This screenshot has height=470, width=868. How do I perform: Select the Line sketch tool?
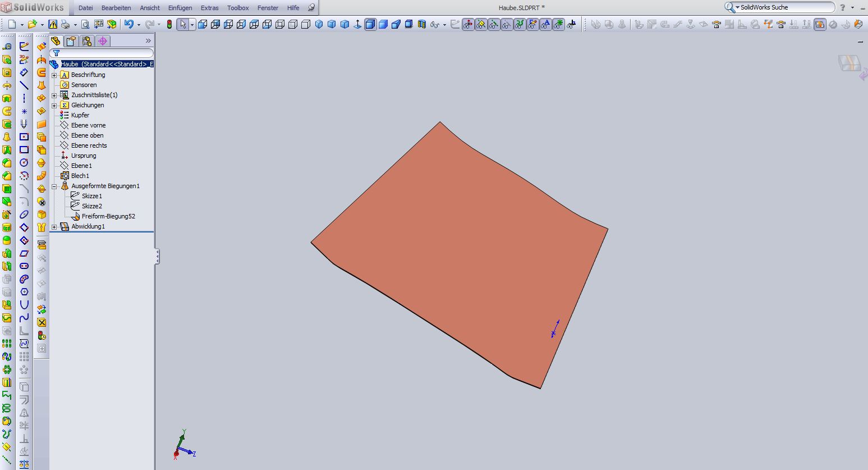(x=24, y=85)
